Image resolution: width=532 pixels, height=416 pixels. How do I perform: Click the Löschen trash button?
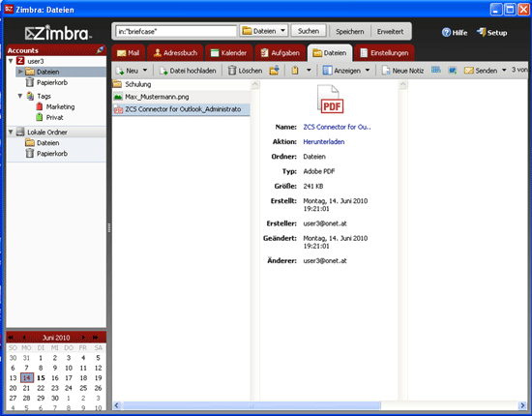tap(245, 71)
